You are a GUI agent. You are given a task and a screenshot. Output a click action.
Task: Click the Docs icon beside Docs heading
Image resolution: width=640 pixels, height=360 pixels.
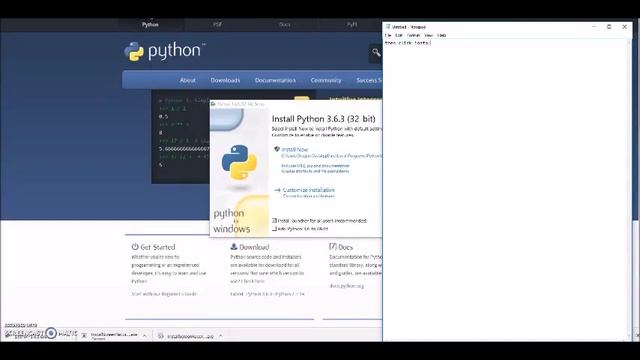coord(333,247)
